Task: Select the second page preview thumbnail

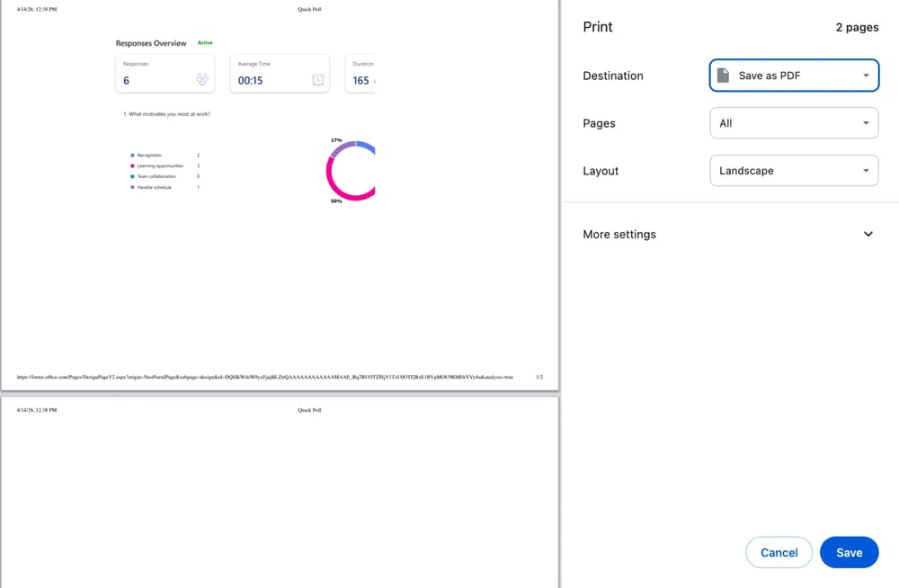Action: (x=279, y=492)
